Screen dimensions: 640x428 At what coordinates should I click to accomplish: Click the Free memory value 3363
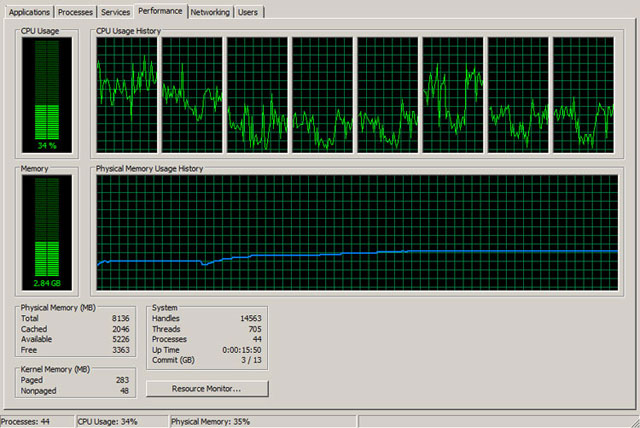point(121,350)
